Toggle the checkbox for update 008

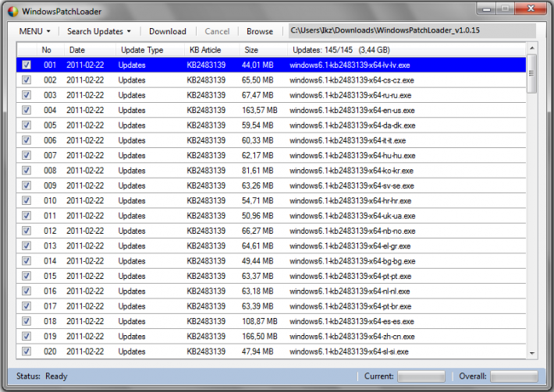pos(27,171)
